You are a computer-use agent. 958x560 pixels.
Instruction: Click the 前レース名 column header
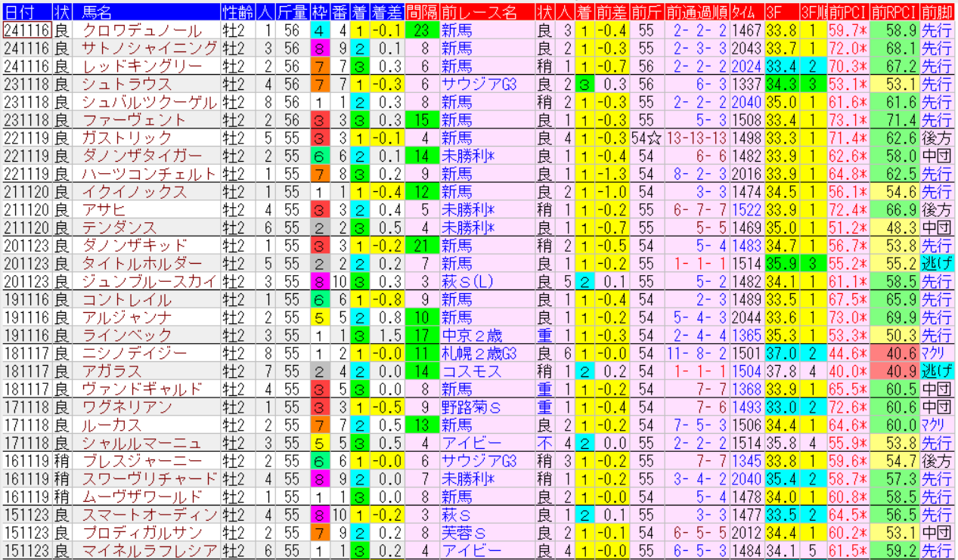pos(479,12)
